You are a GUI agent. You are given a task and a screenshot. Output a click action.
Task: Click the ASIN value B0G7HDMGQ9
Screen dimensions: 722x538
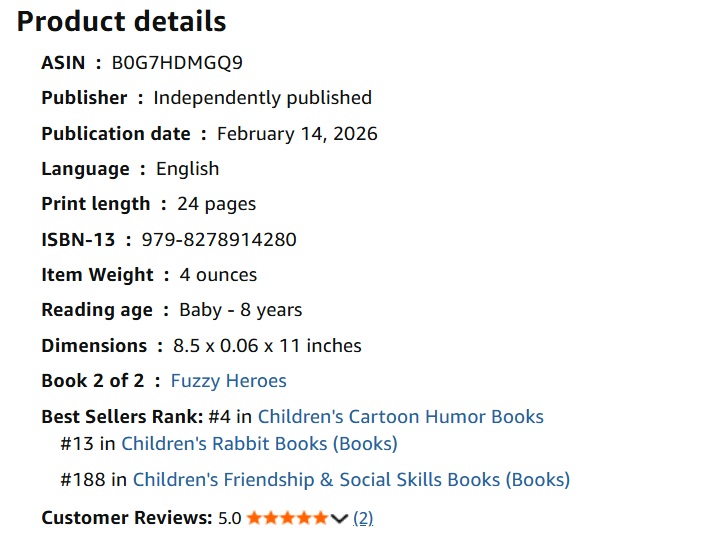pos(177,63)
